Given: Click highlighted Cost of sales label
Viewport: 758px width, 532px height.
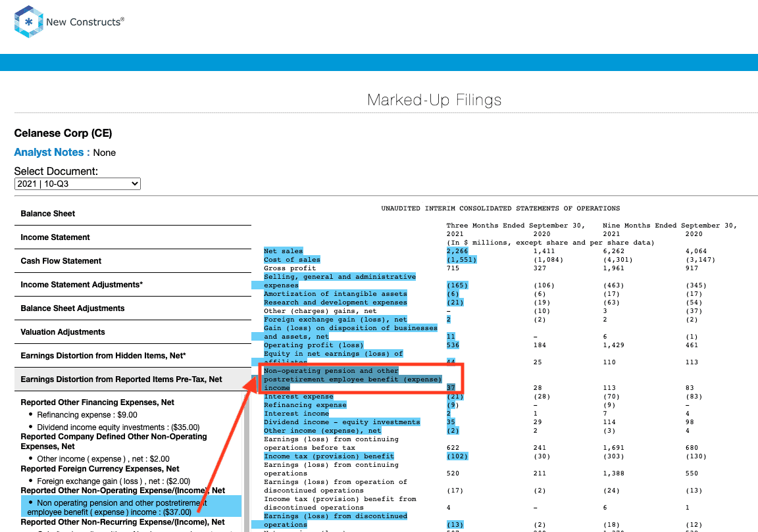Looking at the screenshot, I should point(292,260).
